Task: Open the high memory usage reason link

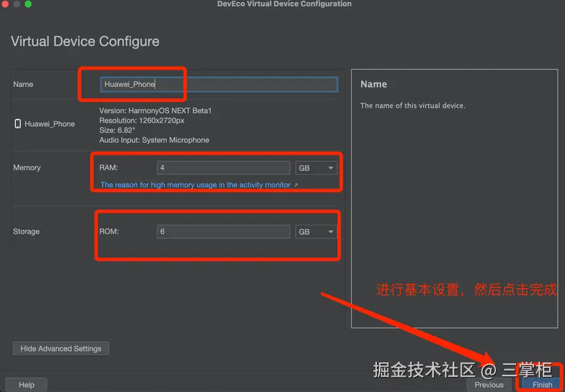Action: (195, 185)
